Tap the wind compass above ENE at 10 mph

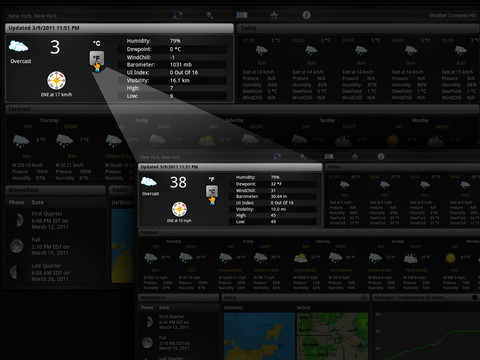pyautogui.click(x=179, y=209)
